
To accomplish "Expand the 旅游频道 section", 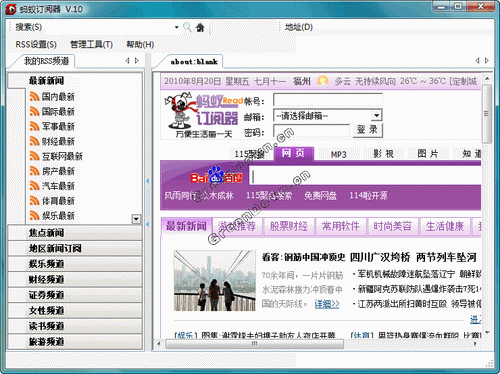I will [x=75, y=342].
